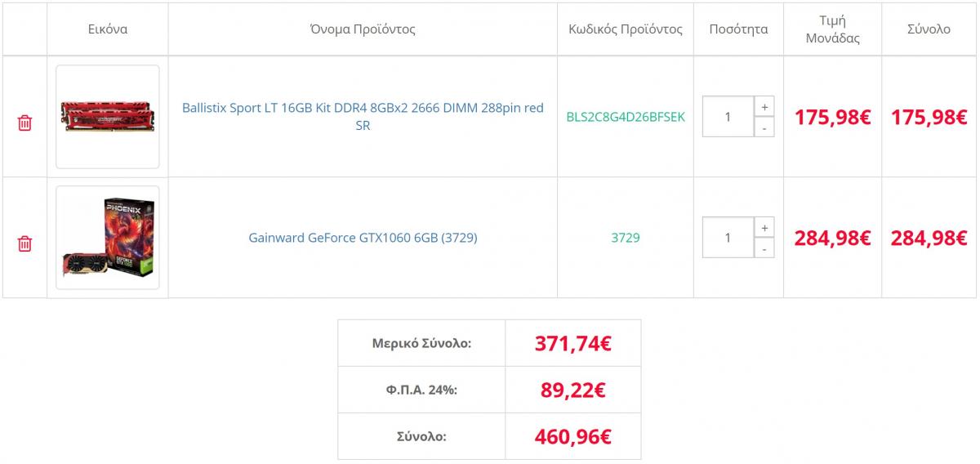Click the 460,96€ grand total amount

(x=572, y=436)
